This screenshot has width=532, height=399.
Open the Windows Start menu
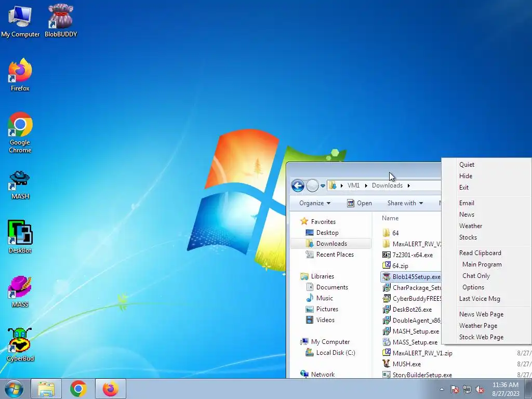14,389
